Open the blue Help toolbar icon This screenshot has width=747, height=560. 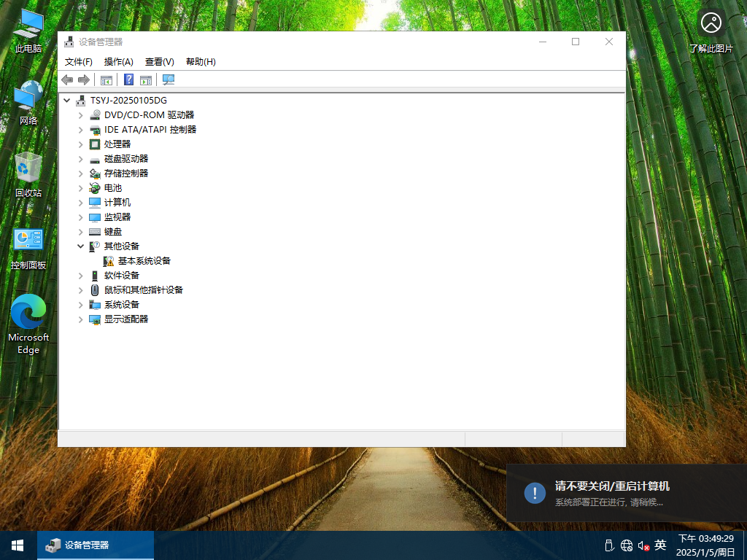point(128,79)
